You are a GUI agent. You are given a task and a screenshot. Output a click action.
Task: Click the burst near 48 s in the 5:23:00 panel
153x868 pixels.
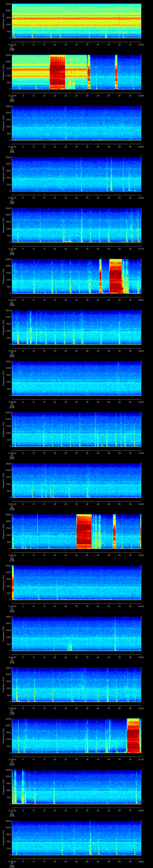coord(116,72)
